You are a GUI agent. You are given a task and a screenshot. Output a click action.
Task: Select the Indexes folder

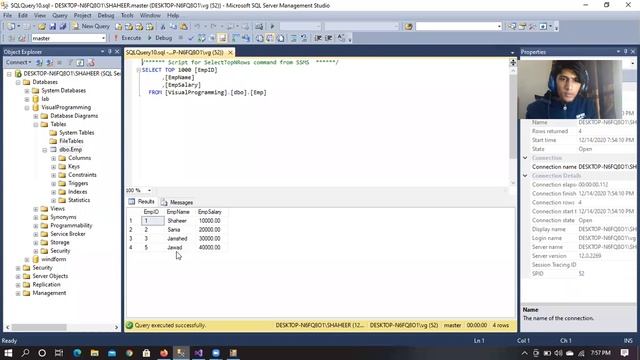click(x=78, y=191)
